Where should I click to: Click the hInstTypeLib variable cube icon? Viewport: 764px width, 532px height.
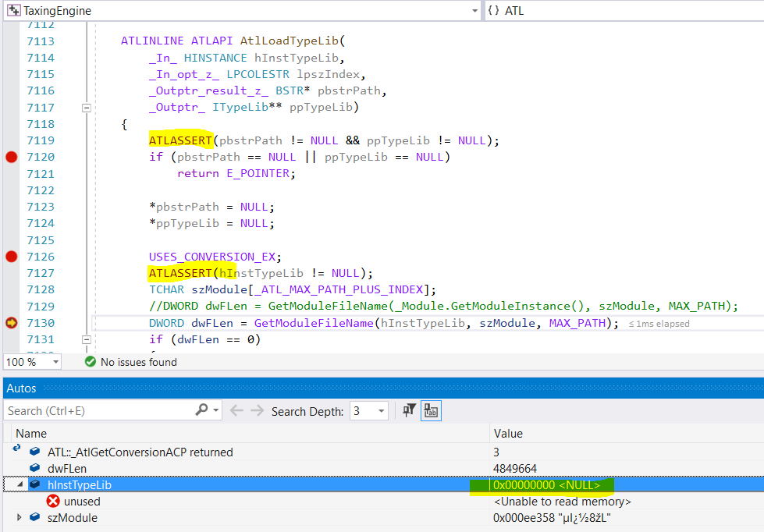tap(34, 484)
